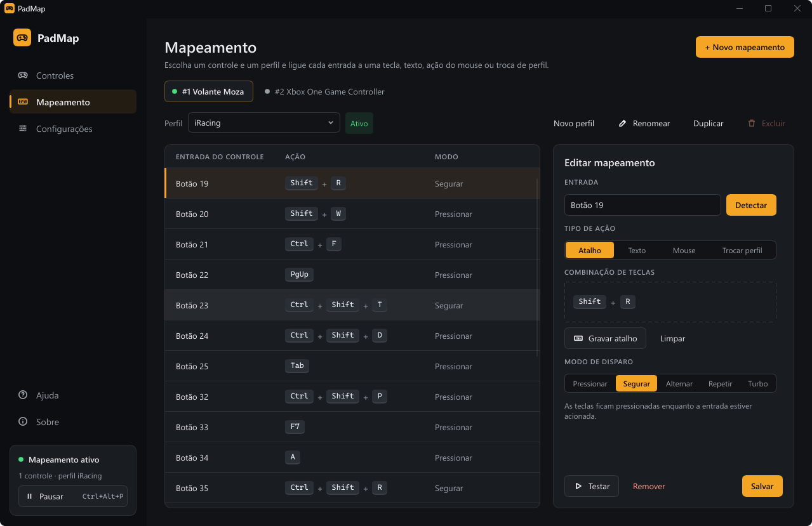The image size is (812, 526).
Task: Click the pencil icon beside Renomear
Action: click(622, 124)
